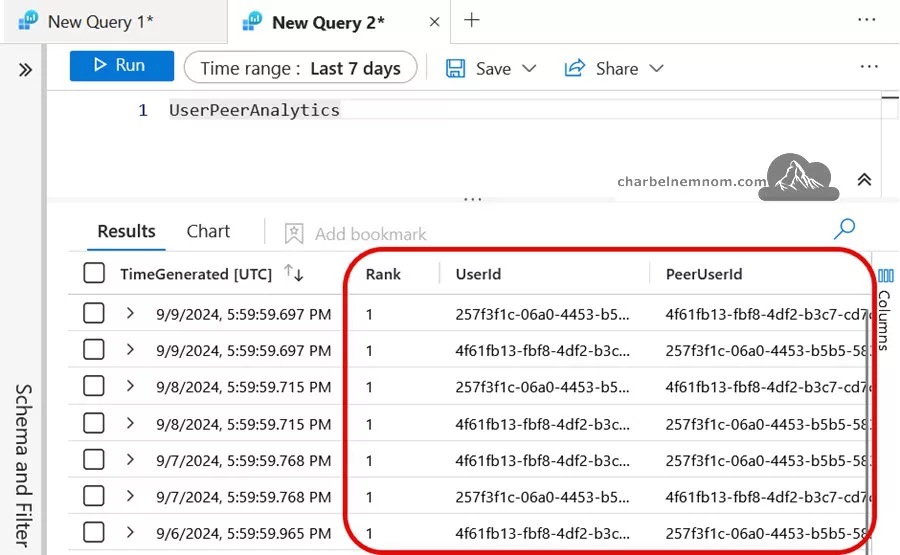Toggle the select-all rows checkbox
The height and width of the screenshot is (555, 900).
pyautogui.click(x=94, y=273)
